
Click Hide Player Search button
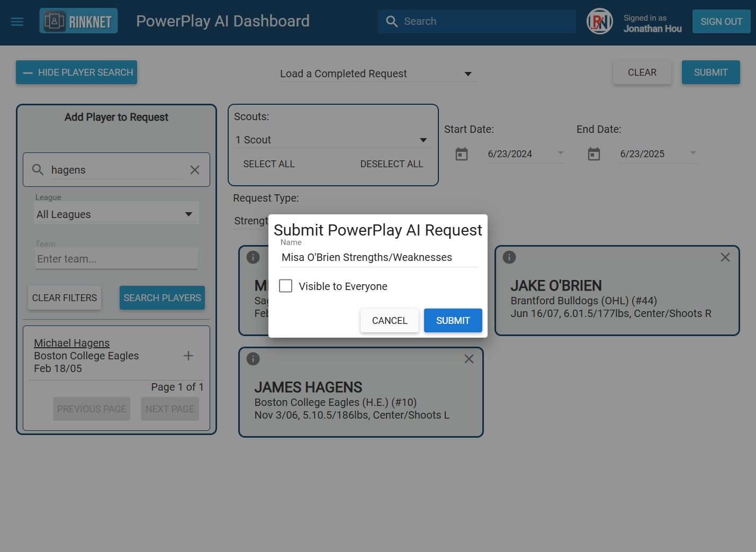click(76, 73)
